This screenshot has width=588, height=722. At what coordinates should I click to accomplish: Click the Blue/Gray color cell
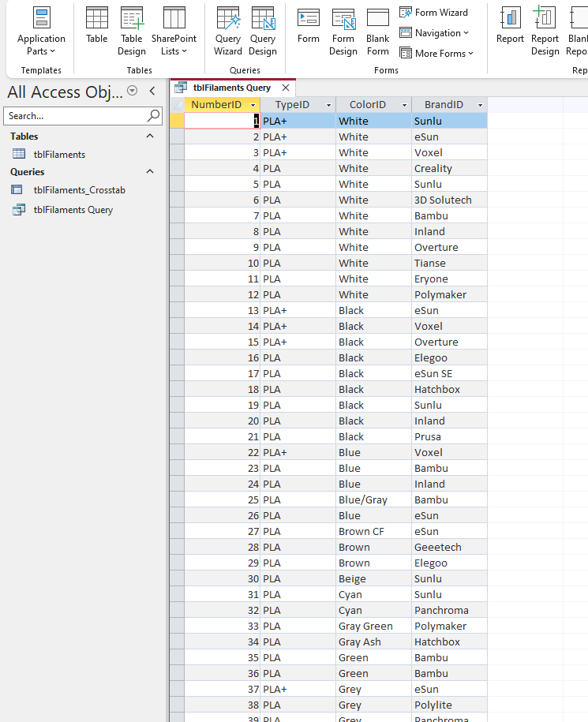[x=374, y=499]
